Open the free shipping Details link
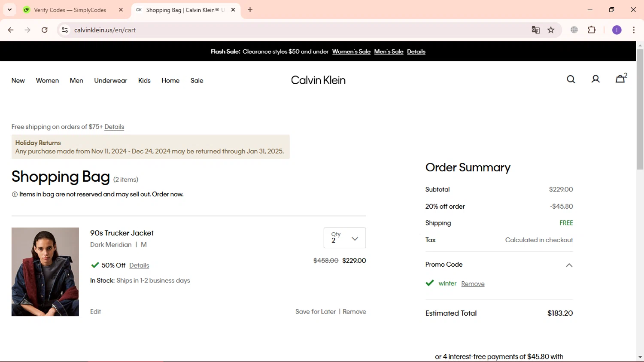This screenshot has width=644, height=362. (114, 127)
